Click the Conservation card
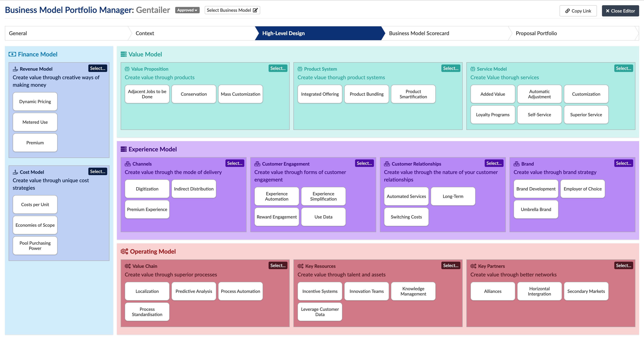 pyautogui.click(x=194, y=94)
